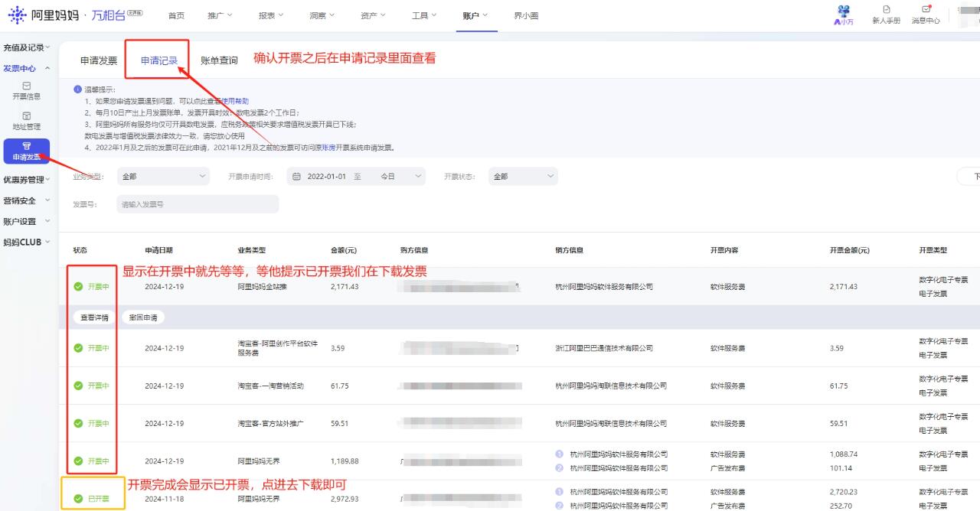Image resolution: width=980 pixels, height=511 pixels.
Task: Expand 充值及记录 in the sidebar
Action: click(x=27, y=47)
